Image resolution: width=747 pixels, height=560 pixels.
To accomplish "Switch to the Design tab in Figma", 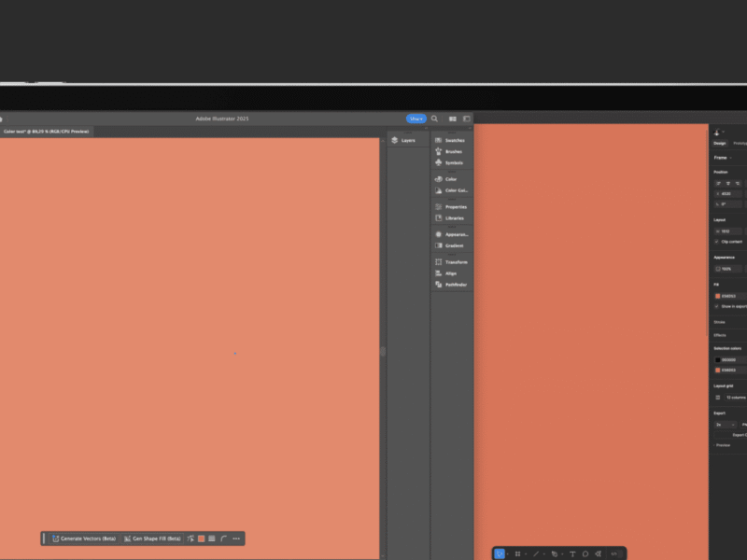I will (719, 144).
